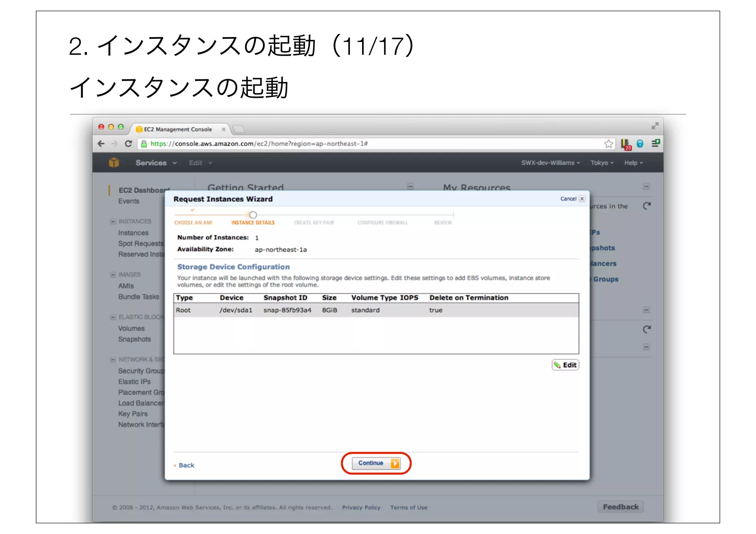
Task: Click the Edit storage button
Action: [x=565, y=365]
